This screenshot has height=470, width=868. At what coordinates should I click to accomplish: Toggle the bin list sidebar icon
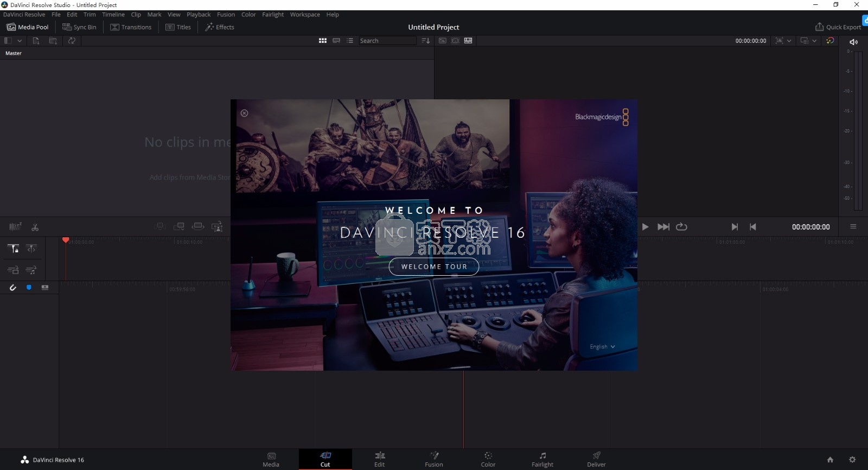coord(8,41)
